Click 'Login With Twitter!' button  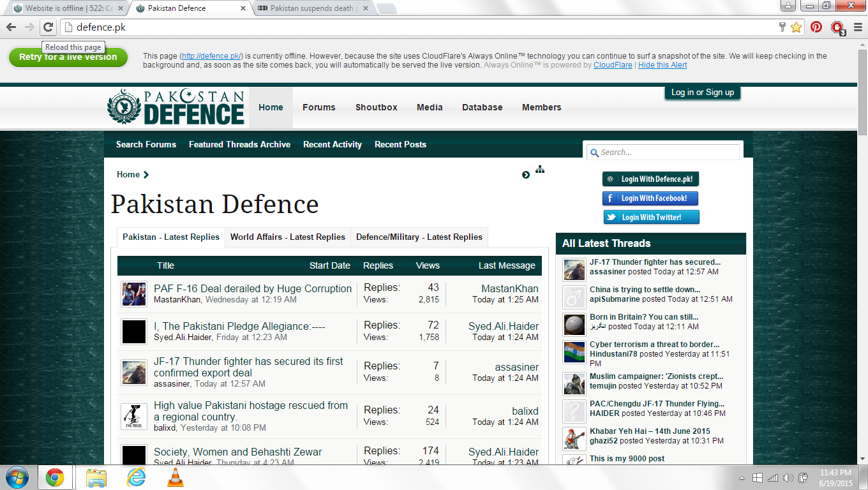point(652,217)
